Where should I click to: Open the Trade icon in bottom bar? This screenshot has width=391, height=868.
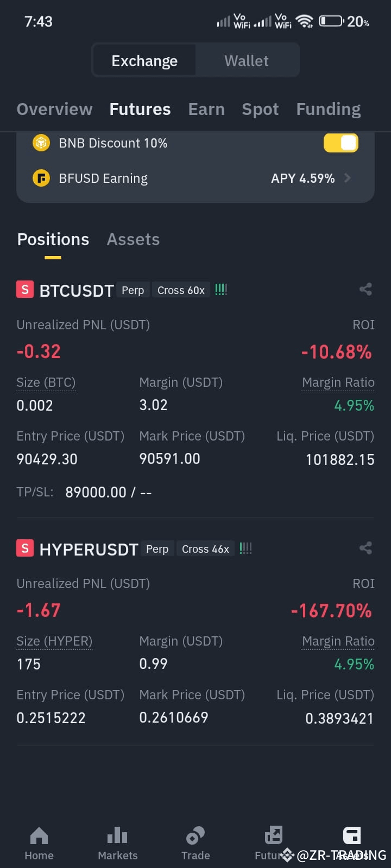(195, 835)
